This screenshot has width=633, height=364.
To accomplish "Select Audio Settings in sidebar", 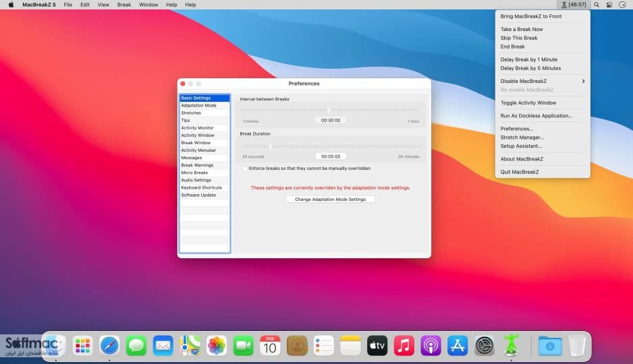I will click(204, 180).
